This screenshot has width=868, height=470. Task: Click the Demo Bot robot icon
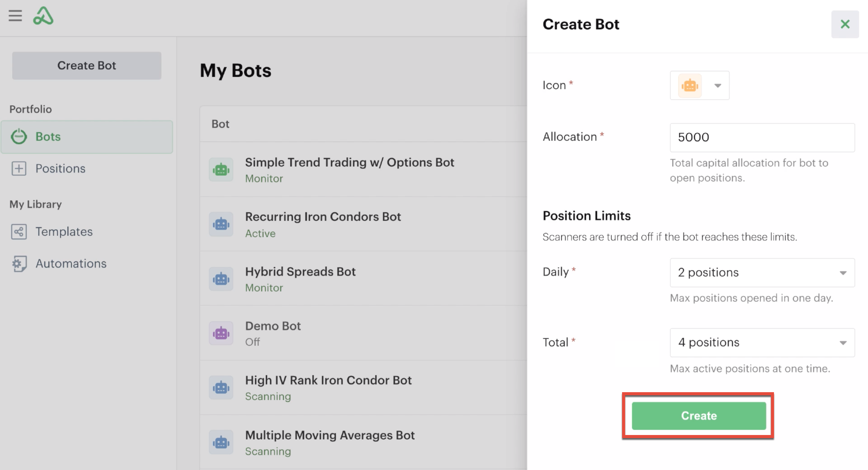coord(221,333)
